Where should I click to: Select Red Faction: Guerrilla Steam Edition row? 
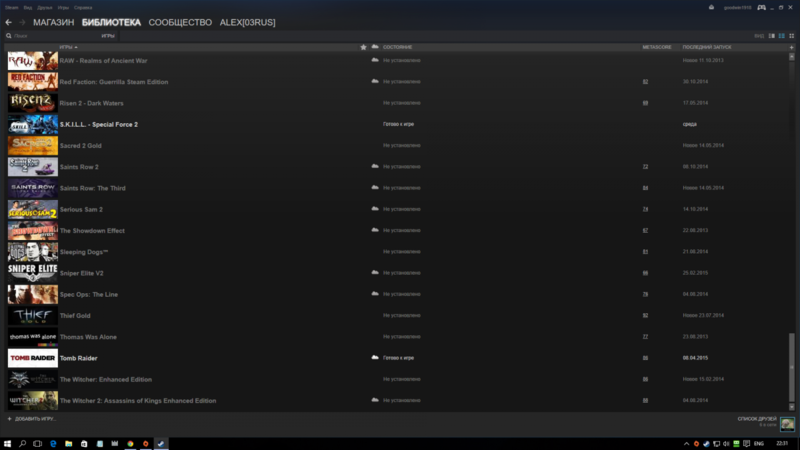[397, 82]
